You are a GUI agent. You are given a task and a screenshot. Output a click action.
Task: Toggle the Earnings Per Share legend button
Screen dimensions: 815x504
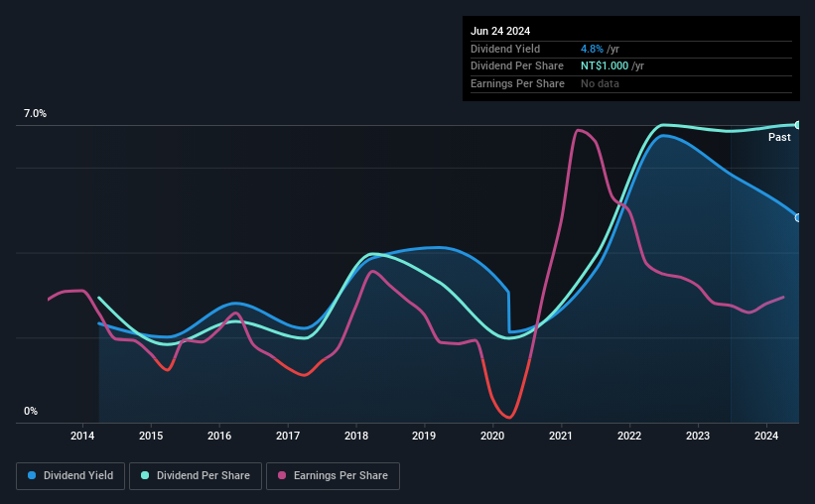(x=334, y=476)
